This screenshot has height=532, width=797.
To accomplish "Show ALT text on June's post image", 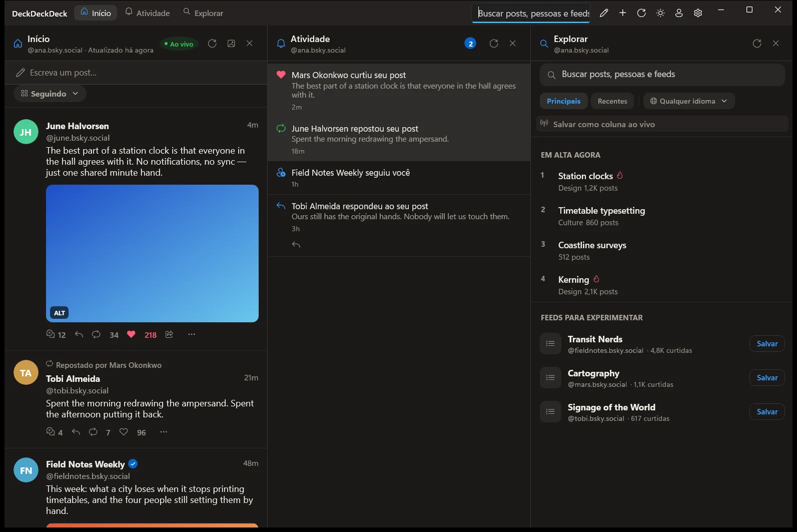I will (60, 313).
